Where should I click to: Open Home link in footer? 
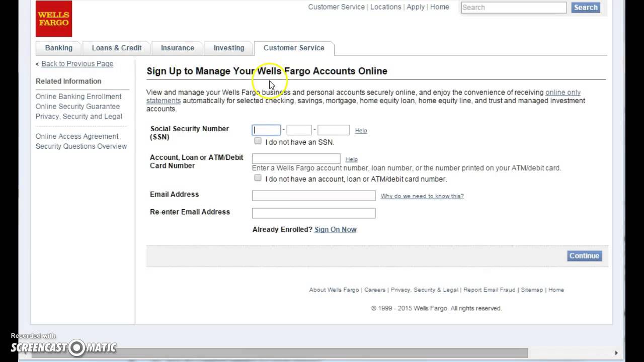pos(556,290)
